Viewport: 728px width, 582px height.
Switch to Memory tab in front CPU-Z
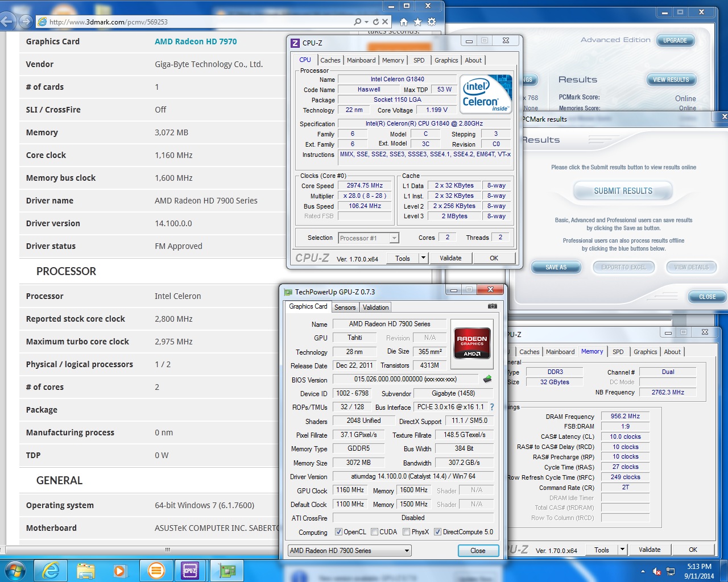pyautogui.click(x=393, y=60)
